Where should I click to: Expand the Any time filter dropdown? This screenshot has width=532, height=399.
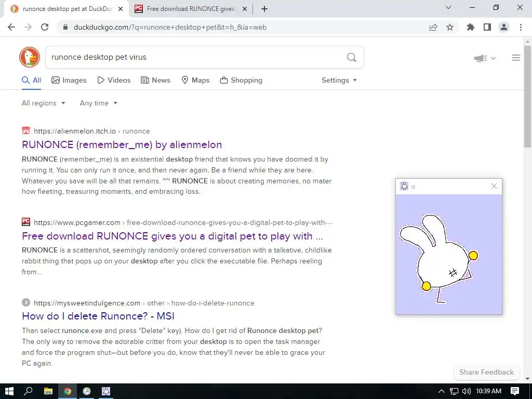[x=98, y=103]
